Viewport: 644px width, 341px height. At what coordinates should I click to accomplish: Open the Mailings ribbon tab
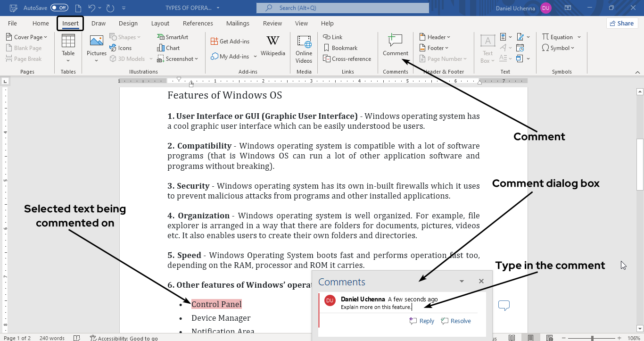point(238,24)
